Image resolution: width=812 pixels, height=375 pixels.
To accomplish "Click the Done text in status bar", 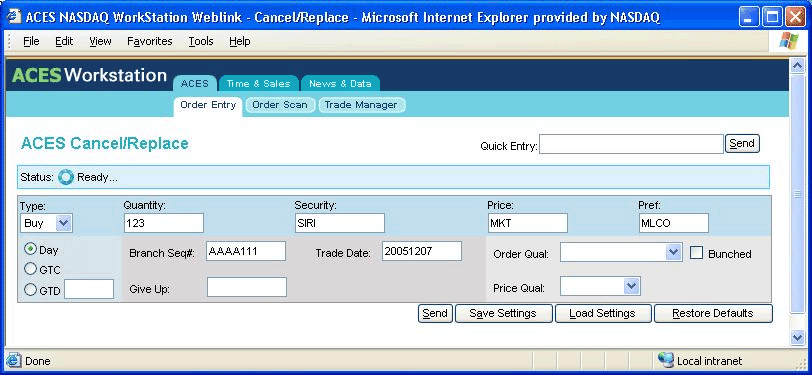I will (38, 361).
